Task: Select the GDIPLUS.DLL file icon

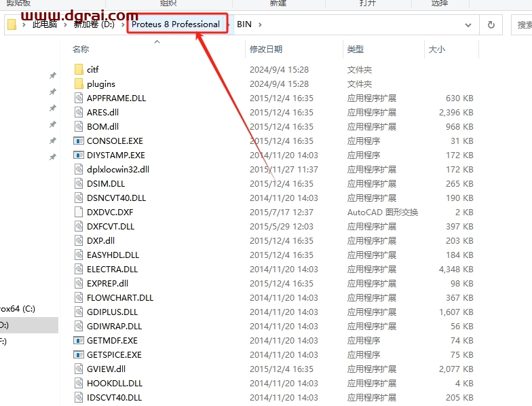Action: click(x=79, y=312)
